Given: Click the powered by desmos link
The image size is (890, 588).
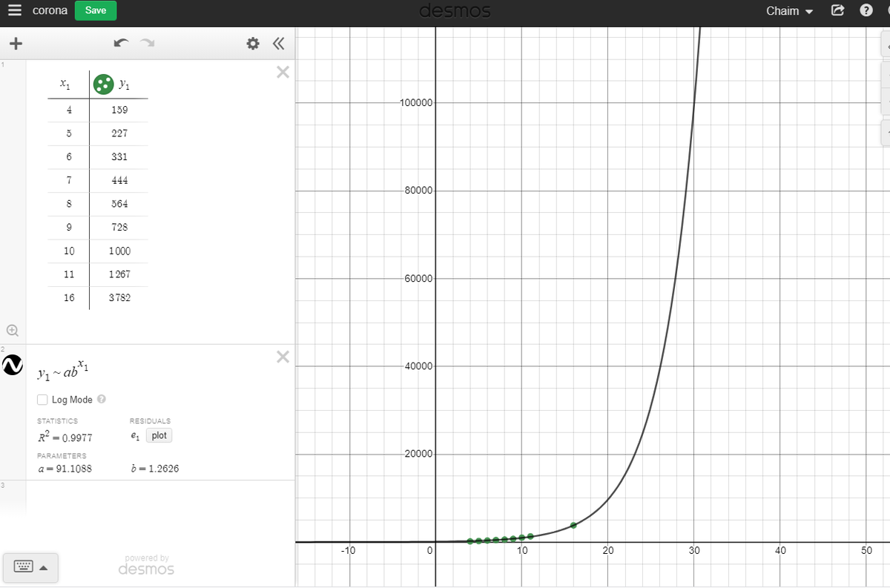Looking at the screenshot, I should tap(146, 565).
